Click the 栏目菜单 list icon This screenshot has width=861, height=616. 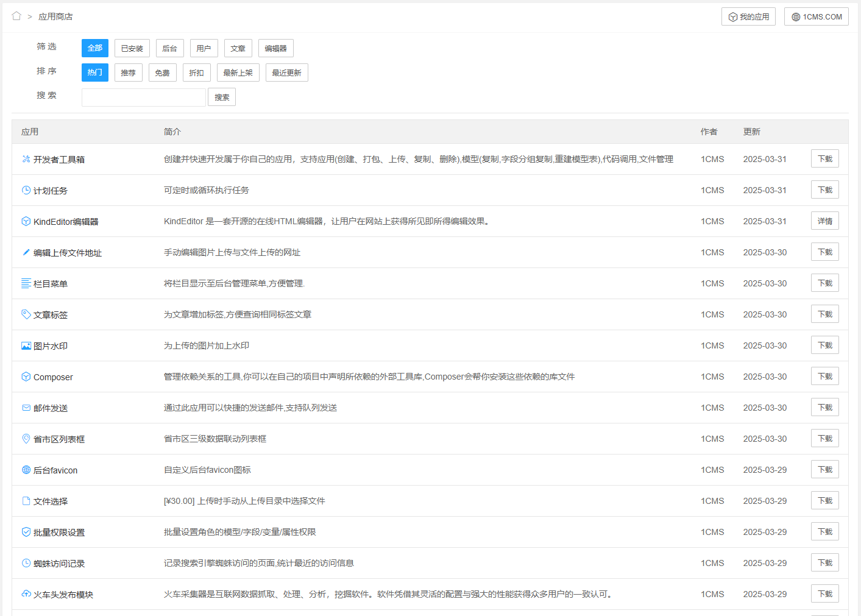tap(26, 283)
